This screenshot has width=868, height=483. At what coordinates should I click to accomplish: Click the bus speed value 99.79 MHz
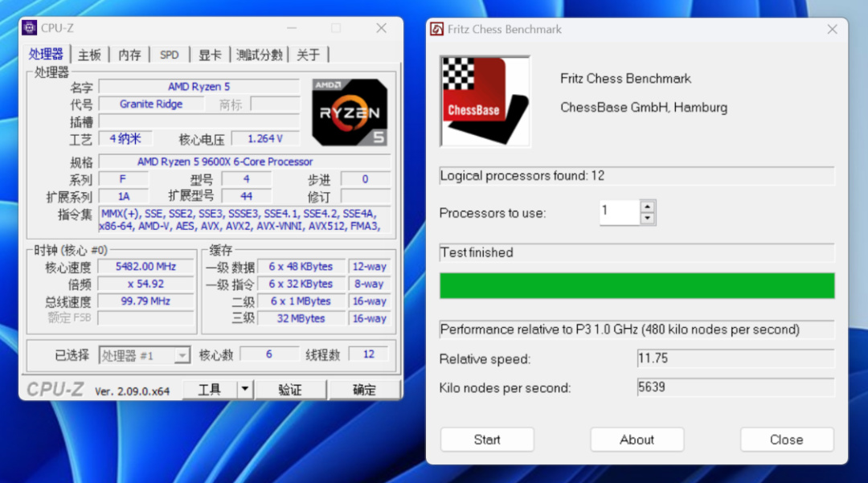pyautogui.click(x=145, y=301)
